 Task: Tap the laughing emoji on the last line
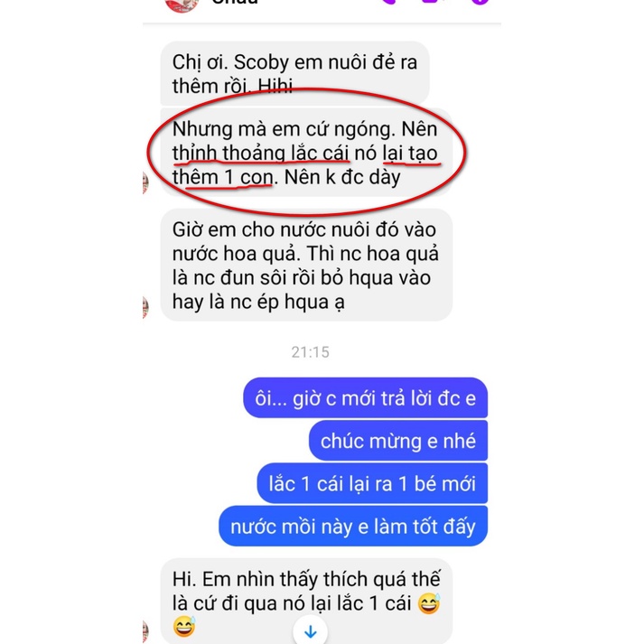tap(184, 627)
